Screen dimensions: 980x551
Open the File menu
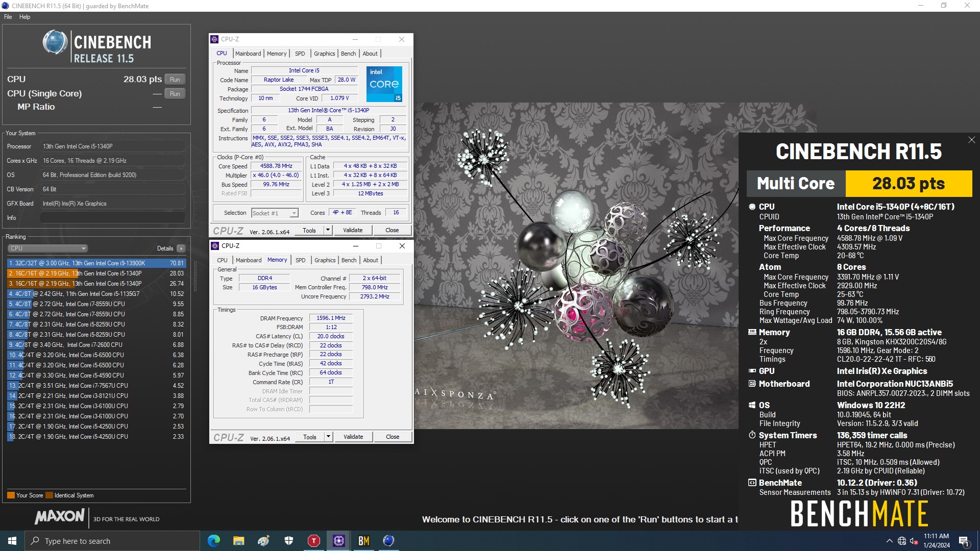pos(8,17)
